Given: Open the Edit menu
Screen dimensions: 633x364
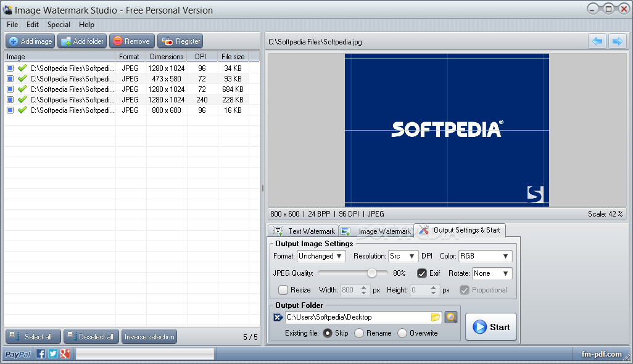Looking at the screenshot, I should tap(33, 25).
